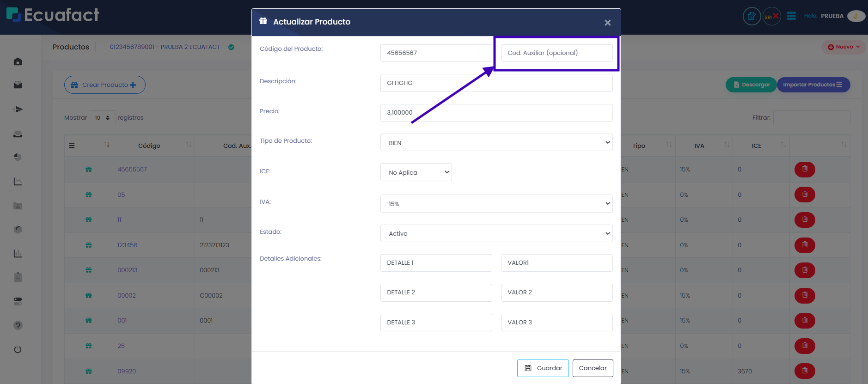Open the apps grid icon in header

(x=791, y=16)
